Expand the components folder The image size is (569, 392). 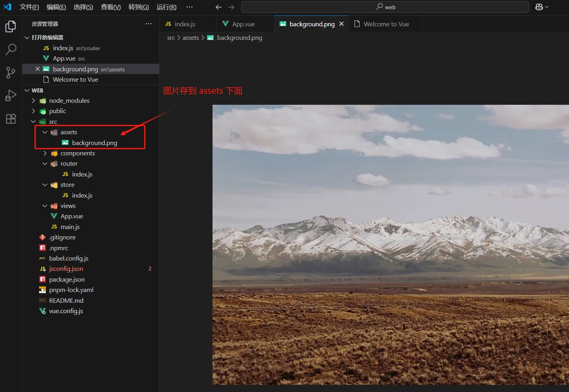click(x=45, y=153)
